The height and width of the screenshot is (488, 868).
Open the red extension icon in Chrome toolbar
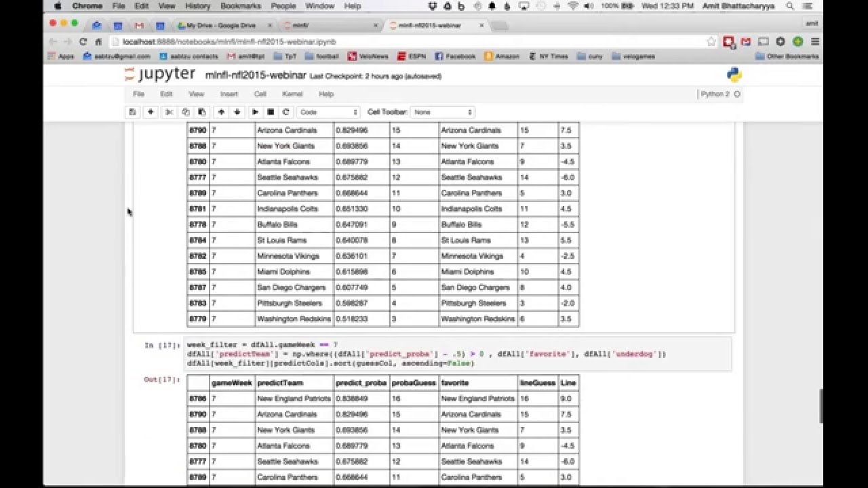coord(728,41)
